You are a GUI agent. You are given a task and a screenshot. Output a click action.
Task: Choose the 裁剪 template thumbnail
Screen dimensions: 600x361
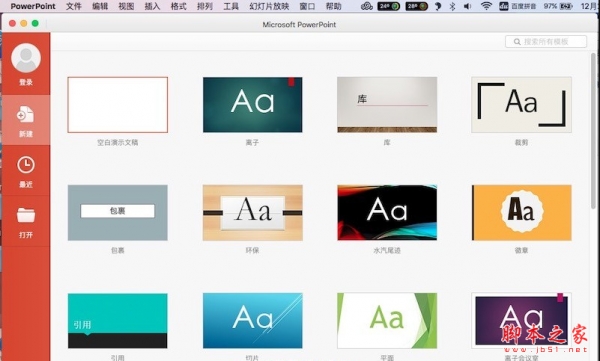pos(521,105)
